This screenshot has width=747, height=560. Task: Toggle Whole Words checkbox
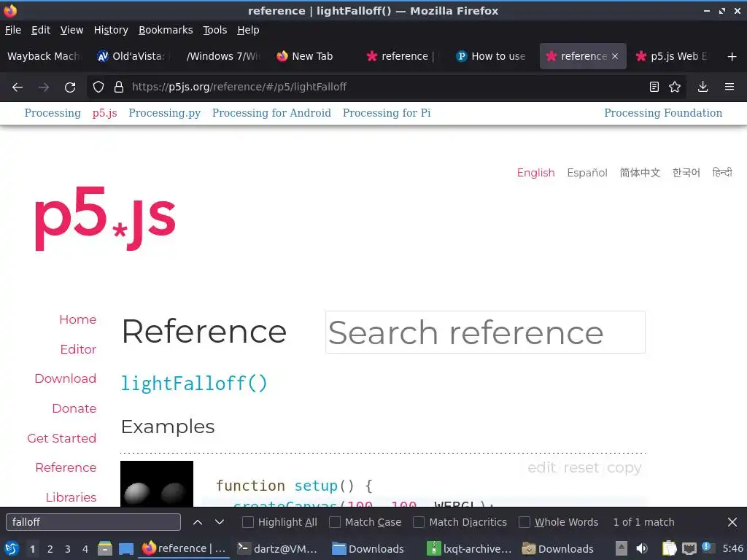(x=524, y=522)
